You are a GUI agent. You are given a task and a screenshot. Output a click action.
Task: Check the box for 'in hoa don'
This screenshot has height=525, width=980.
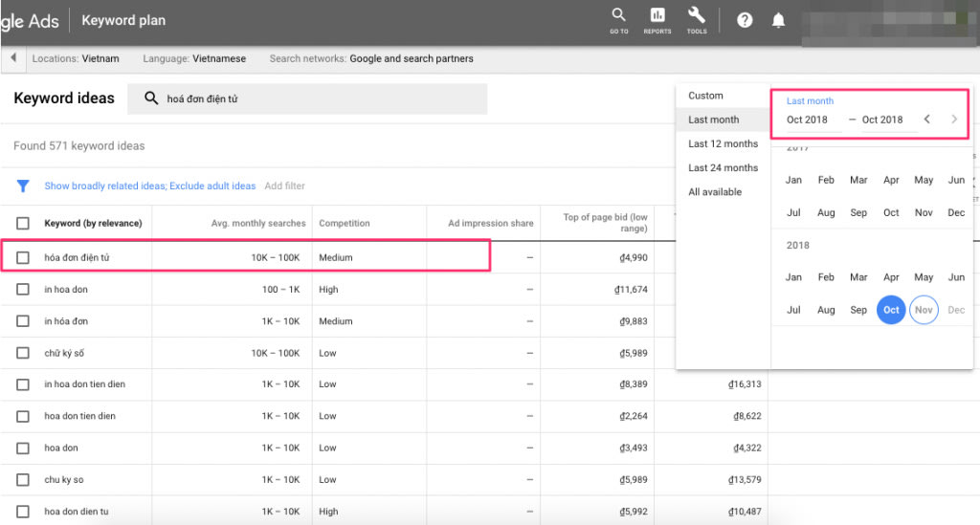tap(23, 290)
